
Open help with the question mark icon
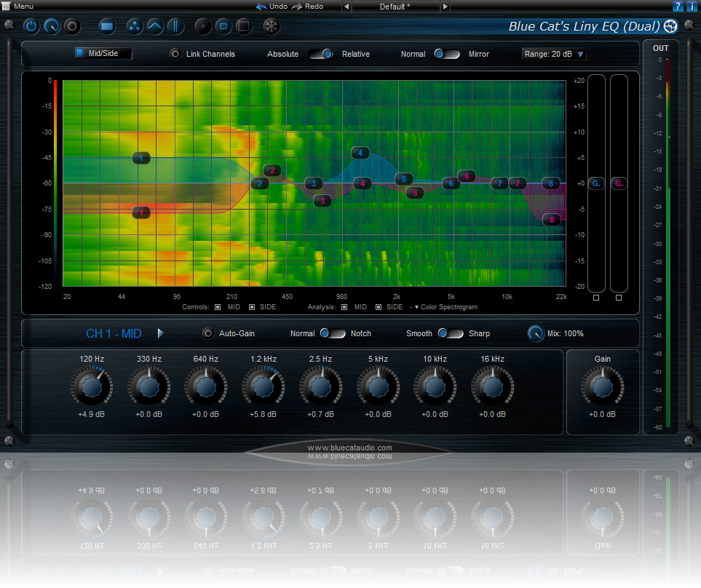tap(678, 7)
